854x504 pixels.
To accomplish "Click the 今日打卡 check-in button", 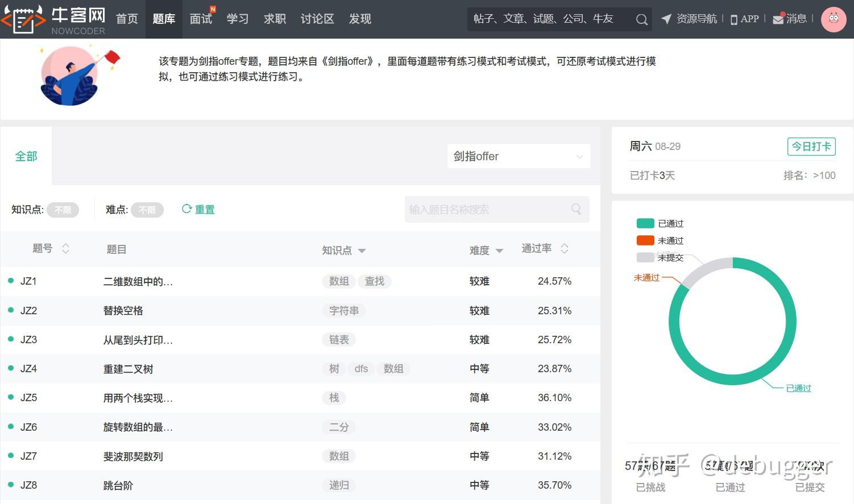I will (x=811, y=146).
